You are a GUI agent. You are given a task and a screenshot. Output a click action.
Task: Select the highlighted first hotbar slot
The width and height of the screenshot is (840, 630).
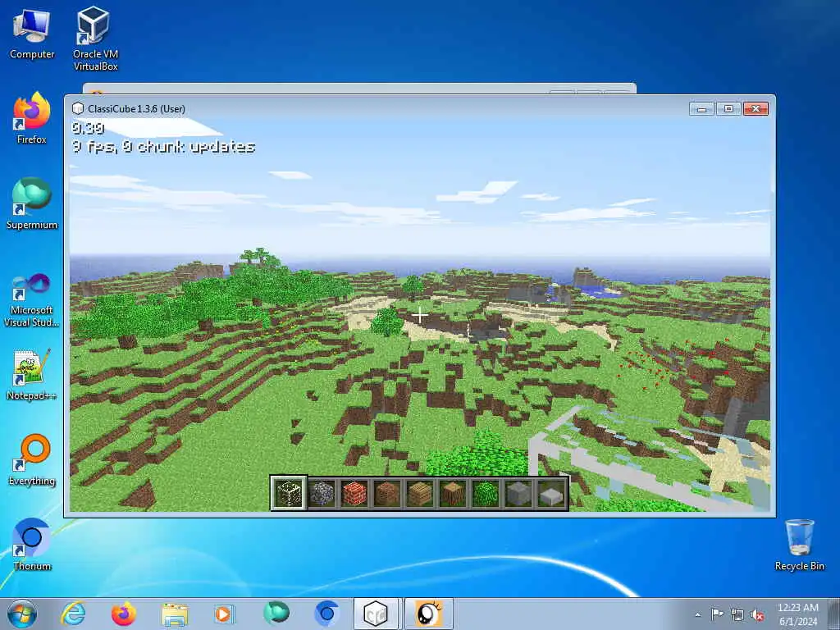(x=289, y=493)
